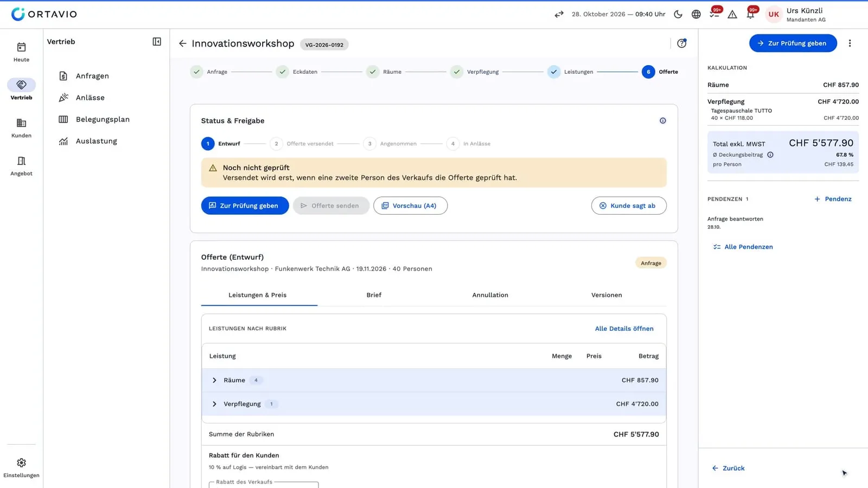Click the Leistung column header
The width and height of the screenshot is (868, 488).
pos(222,356)
